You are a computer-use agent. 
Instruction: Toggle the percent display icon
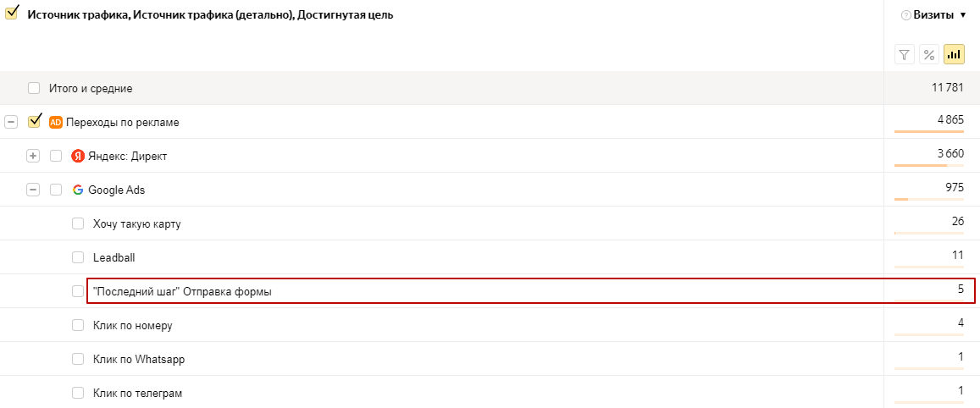(x=928, y=54)
